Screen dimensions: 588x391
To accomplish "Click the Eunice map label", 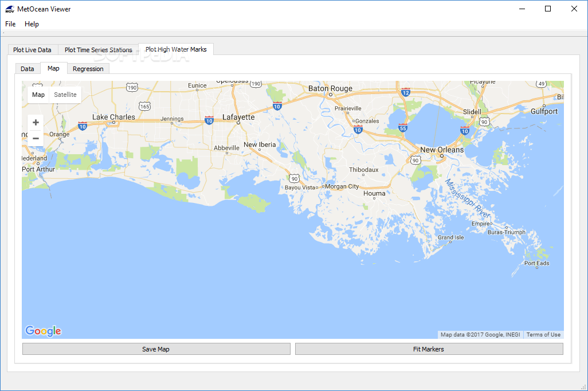I will click(x=197, y=85).
